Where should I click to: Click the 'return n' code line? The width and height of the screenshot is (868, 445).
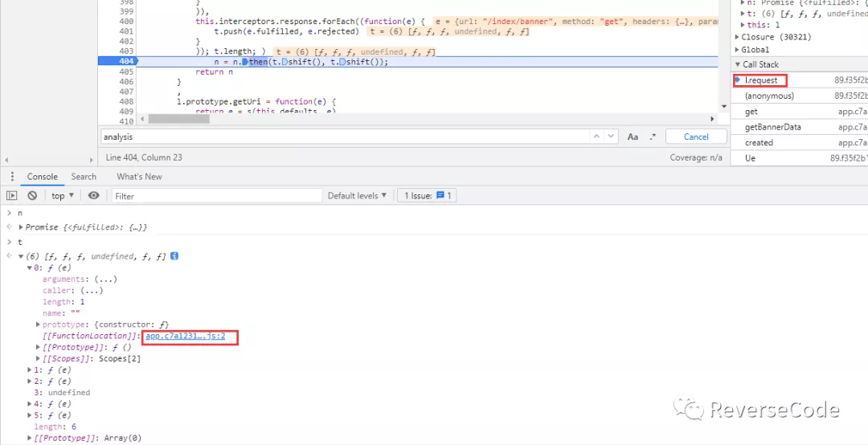coord(215,72)
